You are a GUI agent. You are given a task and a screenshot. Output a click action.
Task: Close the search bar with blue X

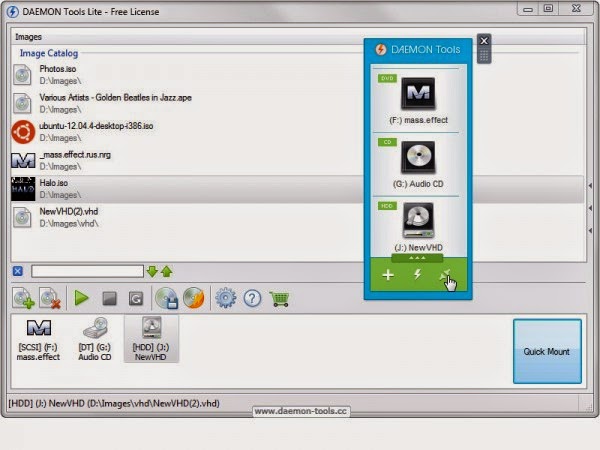click(x=18, y=271)
